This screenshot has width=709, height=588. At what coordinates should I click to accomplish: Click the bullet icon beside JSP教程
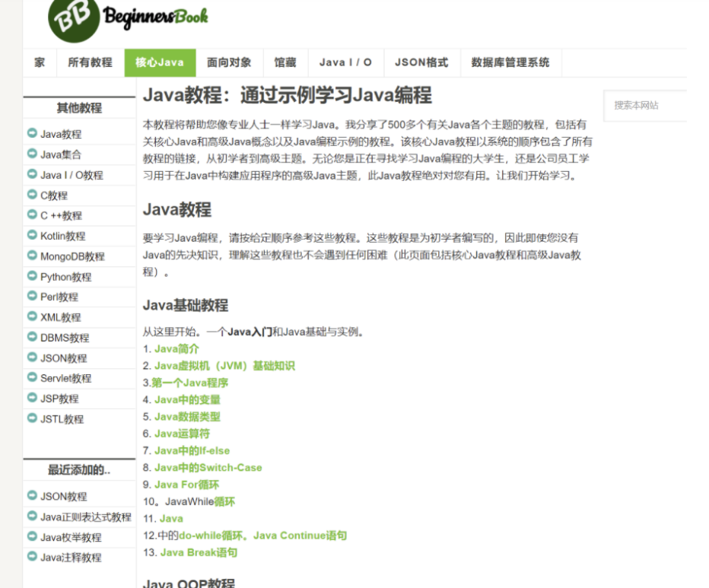[x=32, y=398]
